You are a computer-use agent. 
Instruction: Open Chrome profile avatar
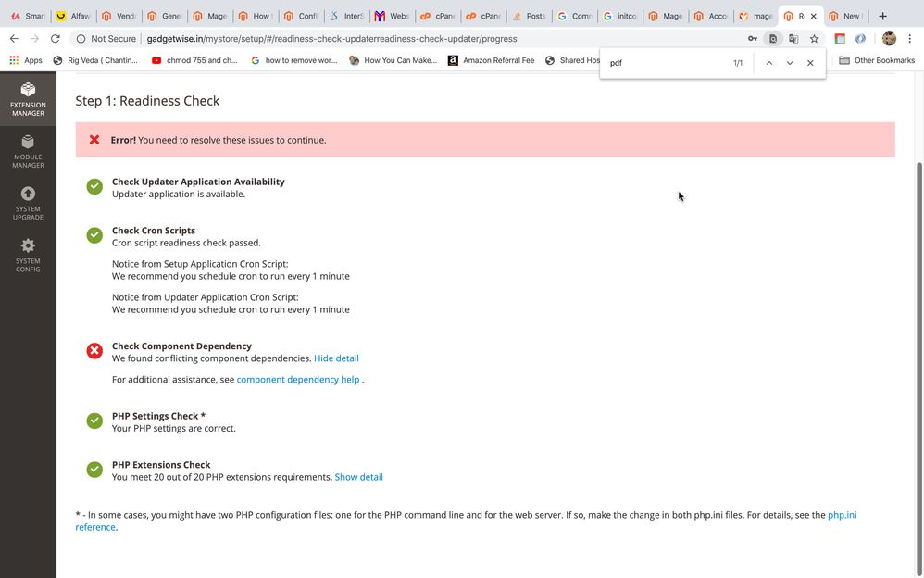pyautogui.click(x=889, y=38)
